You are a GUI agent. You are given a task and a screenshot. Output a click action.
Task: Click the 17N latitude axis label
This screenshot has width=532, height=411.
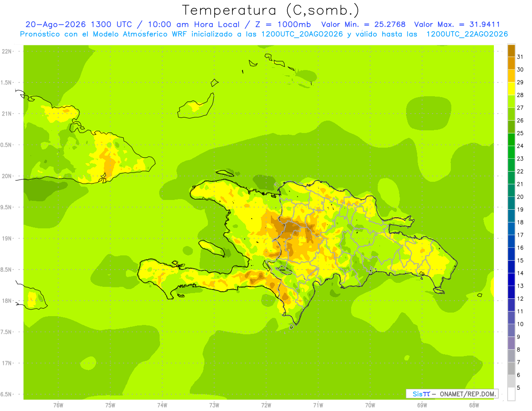7,363
